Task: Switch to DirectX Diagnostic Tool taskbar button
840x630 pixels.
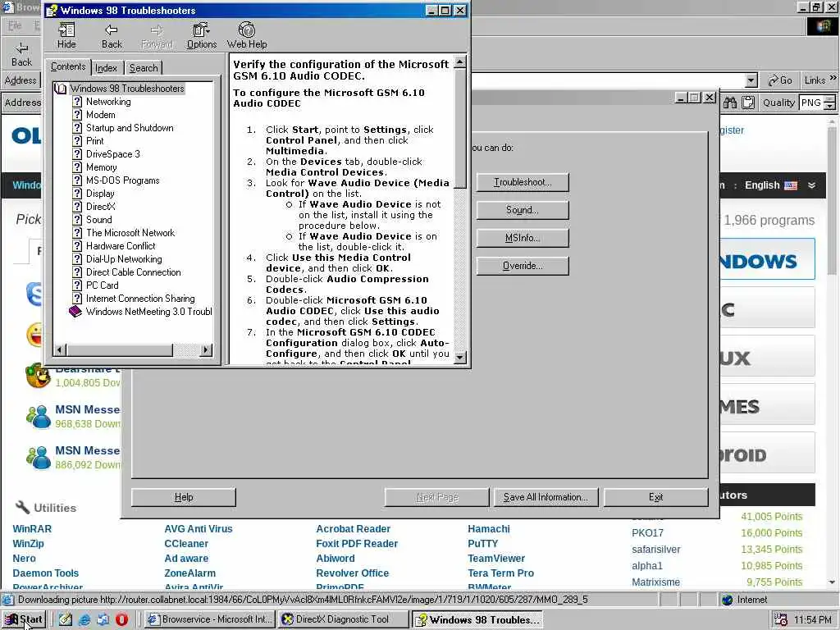Action: [x=344, y=619]
